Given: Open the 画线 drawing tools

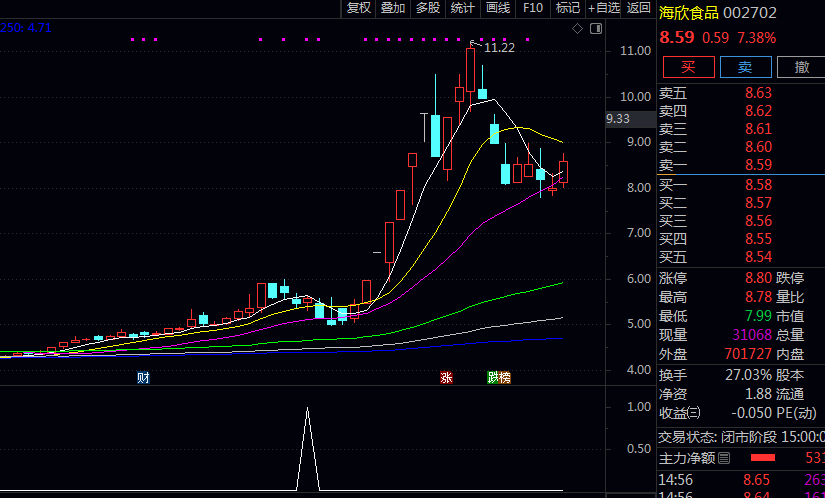Looking at the screenshot, I should click(498, 8).
